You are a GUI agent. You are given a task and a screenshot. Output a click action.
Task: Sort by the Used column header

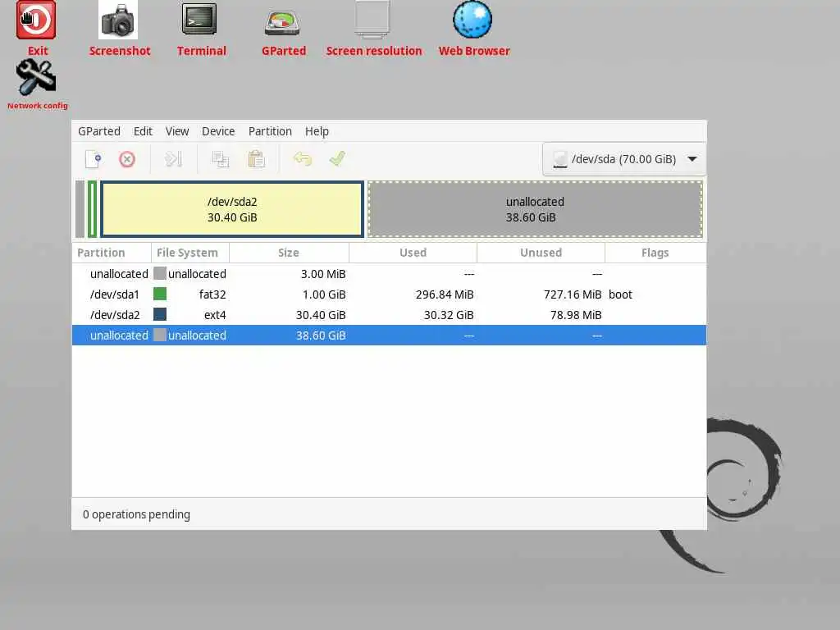click(413, 253)
